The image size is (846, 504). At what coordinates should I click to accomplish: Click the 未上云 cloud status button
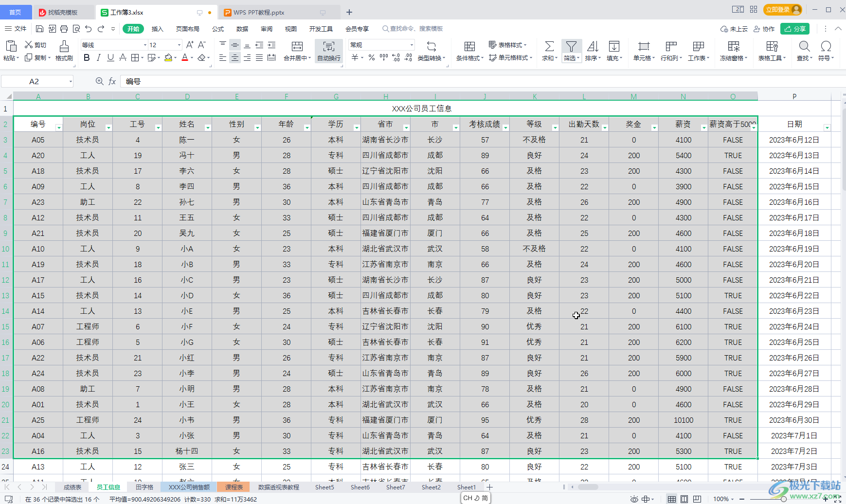tap(734, 29)
